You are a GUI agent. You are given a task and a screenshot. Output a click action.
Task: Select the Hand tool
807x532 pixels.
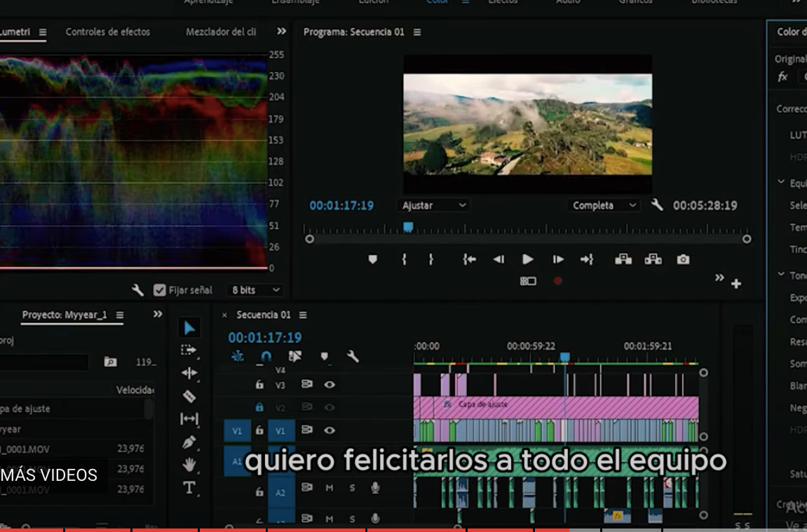tap(189, 465)
